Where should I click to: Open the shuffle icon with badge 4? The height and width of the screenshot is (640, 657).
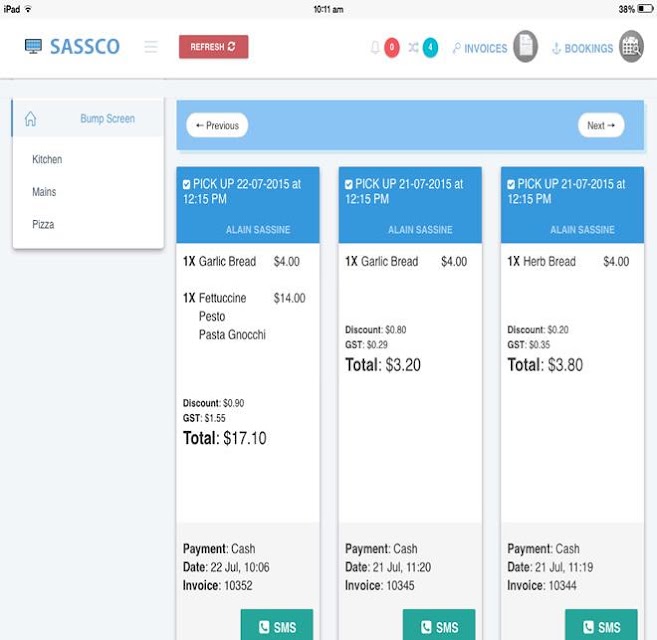pyautogui.click(x=413, y=47)
